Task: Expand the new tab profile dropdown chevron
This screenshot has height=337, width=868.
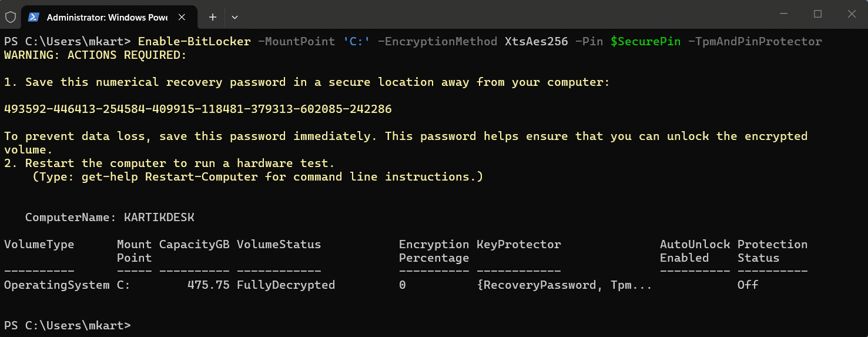Action: click(x=234, y=17)
